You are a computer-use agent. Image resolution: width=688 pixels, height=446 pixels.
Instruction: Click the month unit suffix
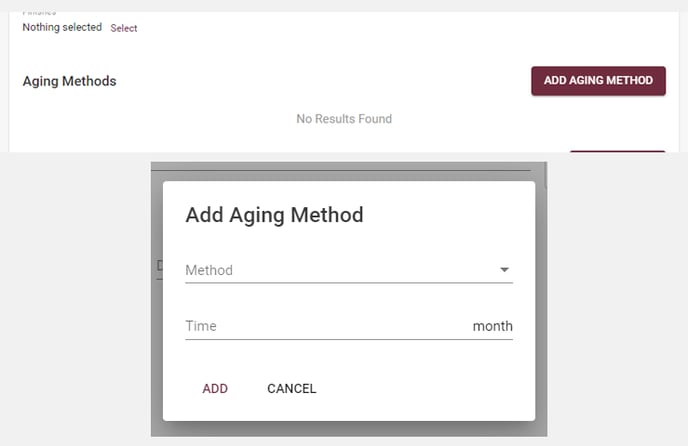[493, 326]
